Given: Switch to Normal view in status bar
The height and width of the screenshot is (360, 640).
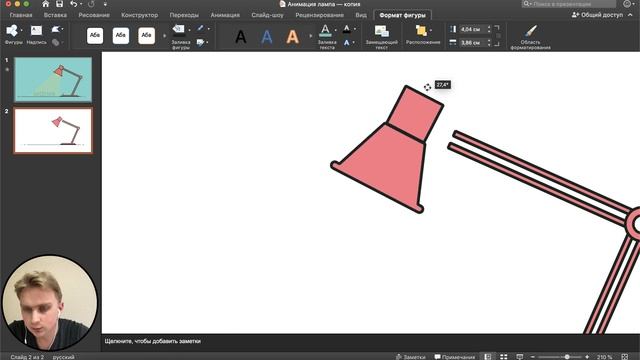Looking at the screenshot, I should click(488, 357).
